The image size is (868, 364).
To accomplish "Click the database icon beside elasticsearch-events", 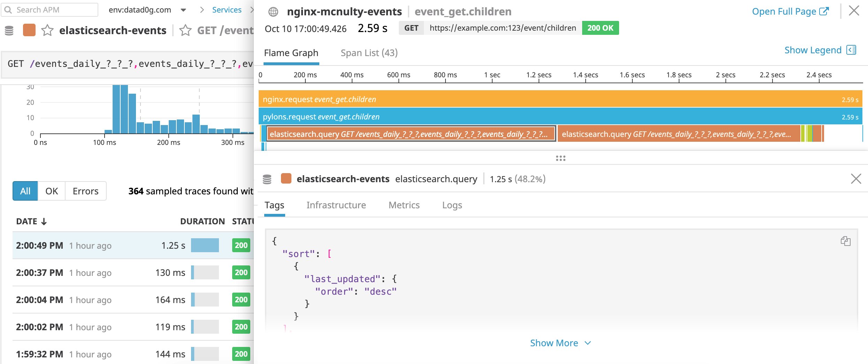I will [9, 31].
